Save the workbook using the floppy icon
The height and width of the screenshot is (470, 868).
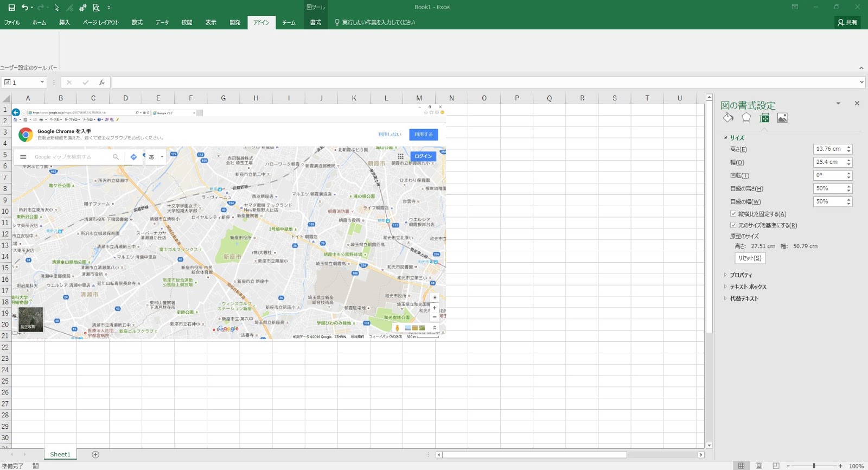point(11,8)
